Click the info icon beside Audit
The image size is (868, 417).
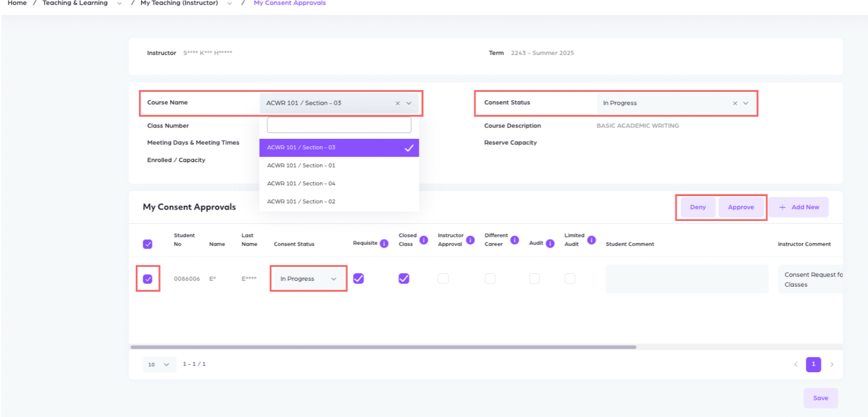550,244
